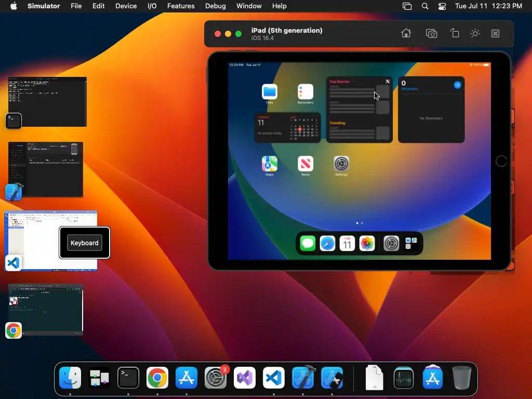The width and height of the screenshot is (532, 399).
Task: Open Photos in the iPad dock
Action: coord(367,243)
